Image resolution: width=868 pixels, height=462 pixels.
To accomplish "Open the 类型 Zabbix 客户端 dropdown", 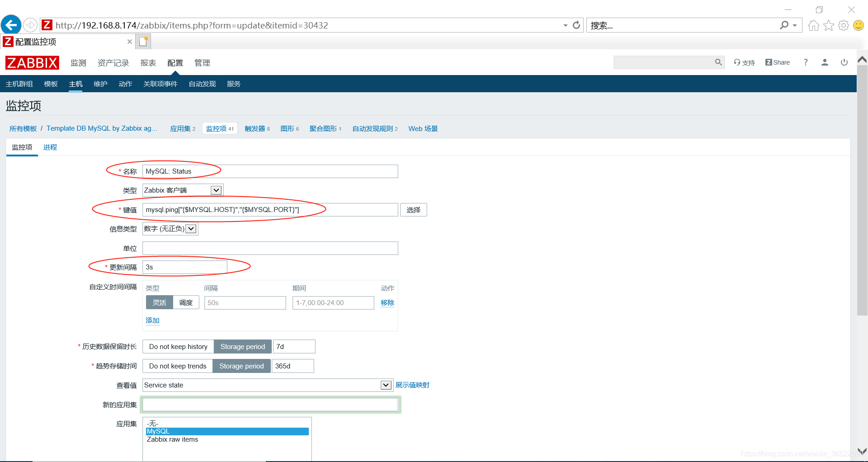I will (183, 190).
